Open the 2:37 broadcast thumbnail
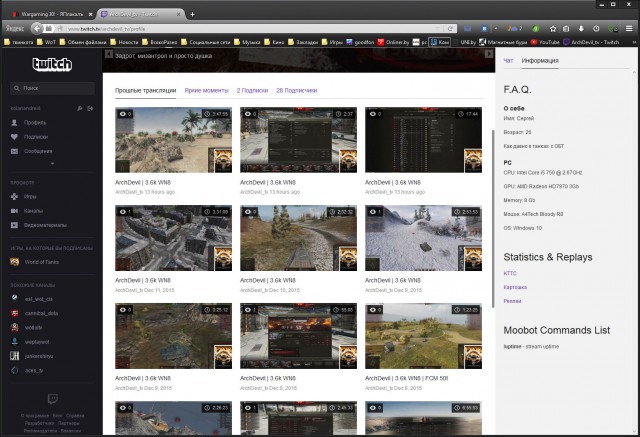The width and height of the screenshot is (640, 437). tap(298, 140)
